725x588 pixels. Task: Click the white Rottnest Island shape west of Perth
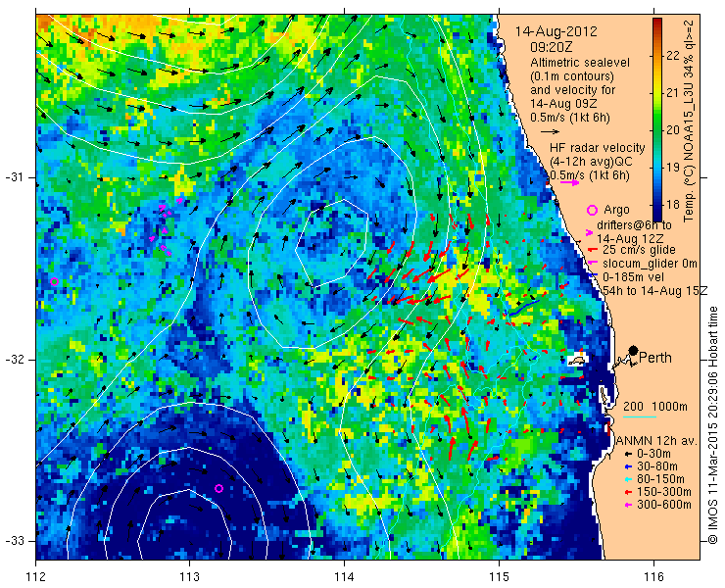click(x=577, y=360)
